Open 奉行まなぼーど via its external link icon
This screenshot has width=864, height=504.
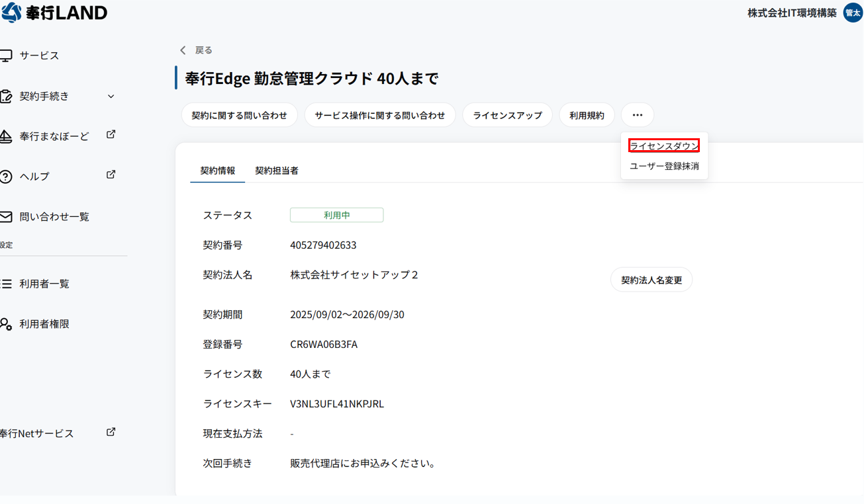click(x=111, y=136)
